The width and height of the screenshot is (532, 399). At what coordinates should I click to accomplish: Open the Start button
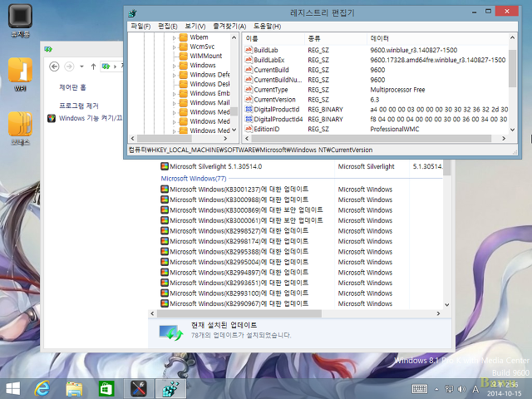pos(13,388)
